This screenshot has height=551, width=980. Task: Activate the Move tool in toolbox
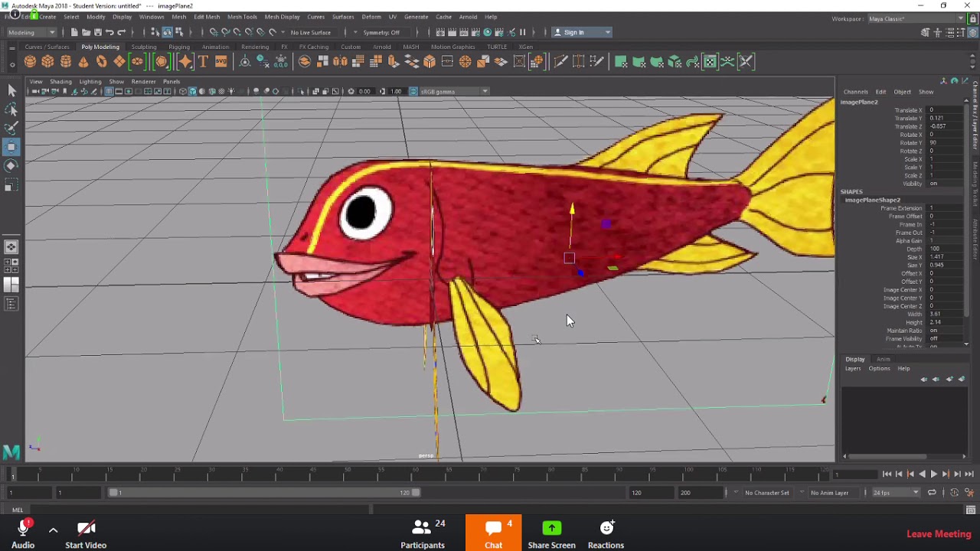tap(11, 147)
